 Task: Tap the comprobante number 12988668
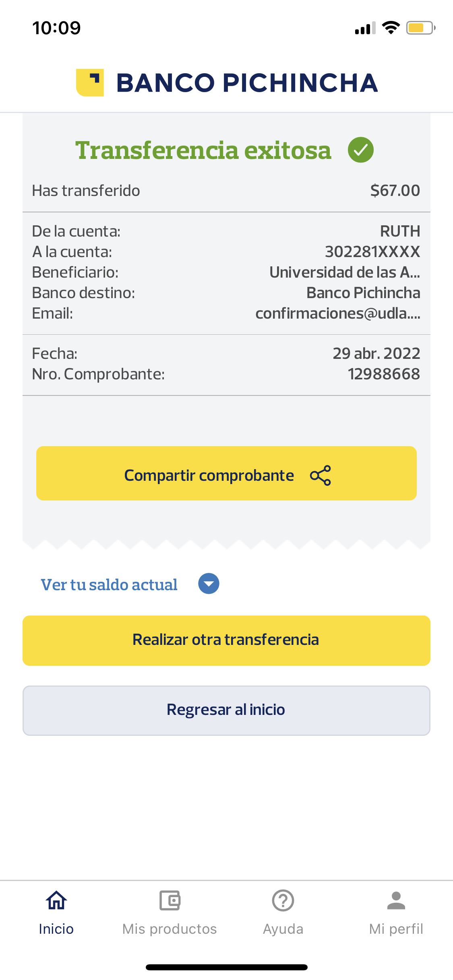click(384, 374)
